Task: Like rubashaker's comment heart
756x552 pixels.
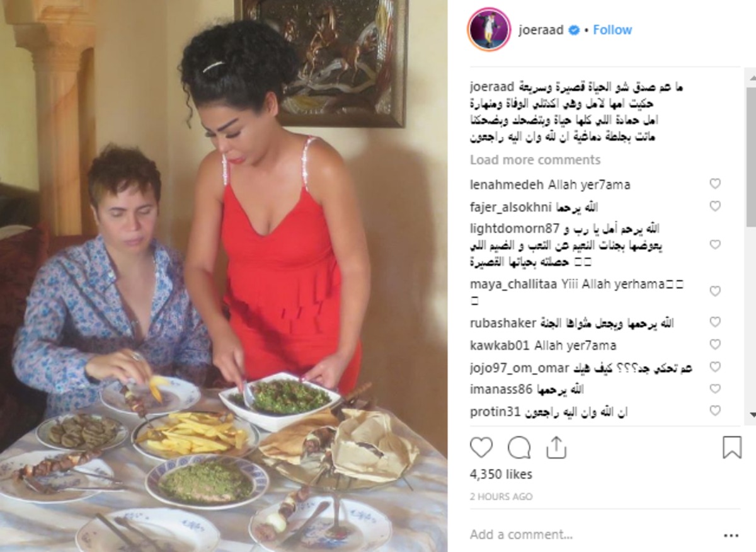Action: 715,323
